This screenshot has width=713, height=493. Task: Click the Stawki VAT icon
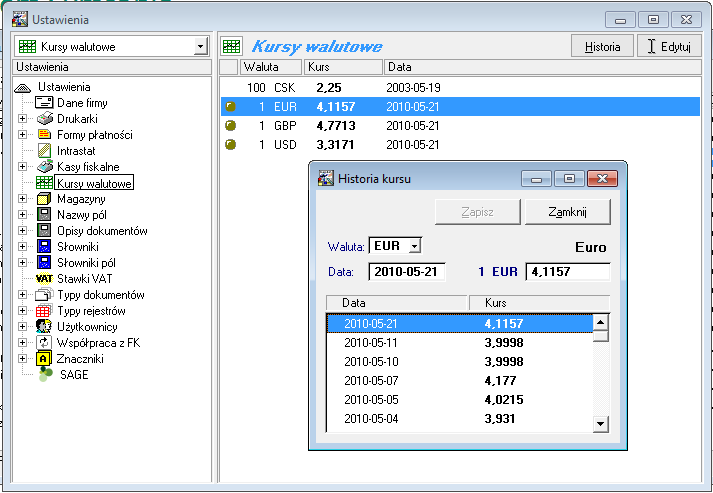[44, 279]
